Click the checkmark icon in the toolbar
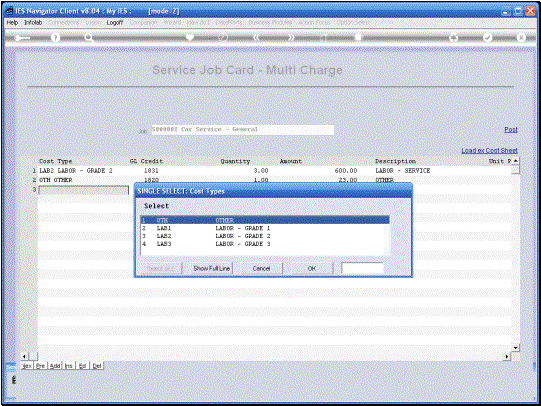The image size is (541, 406). pyautogui.click(x=487, y=37)
